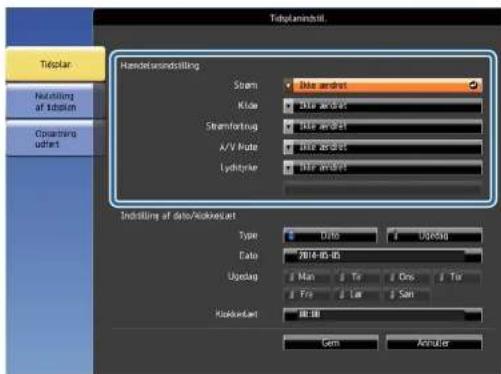
Task: Select the Dato type radio button
Action: (x=330, y=236)
